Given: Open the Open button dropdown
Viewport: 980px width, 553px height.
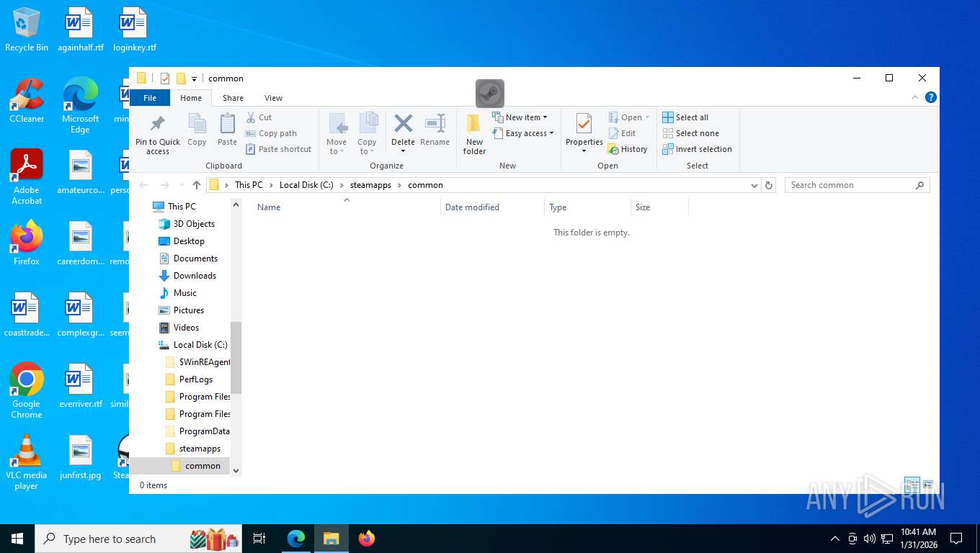Looking at the screenshot, I should [647, 117].
